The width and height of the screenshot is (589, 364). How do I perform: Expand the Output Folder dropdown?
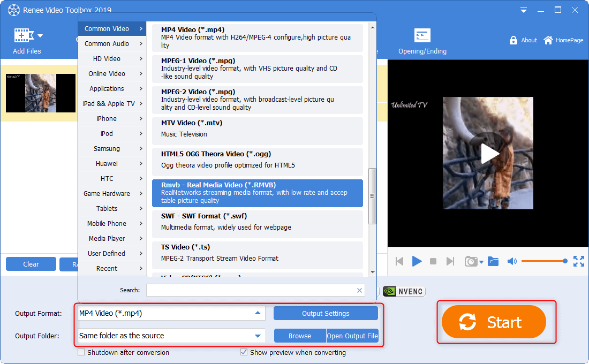(x=258, y=336)
